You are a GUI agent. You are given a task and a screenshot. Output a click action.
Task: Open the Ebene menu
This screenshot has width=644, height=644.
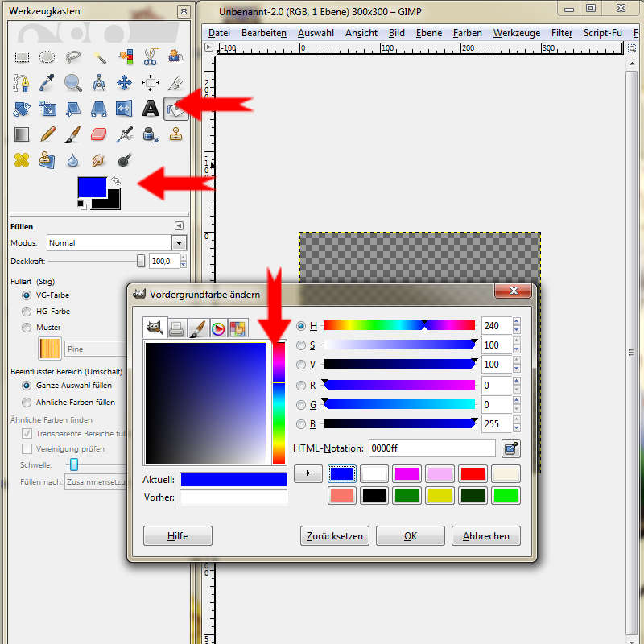click(429, 33)
